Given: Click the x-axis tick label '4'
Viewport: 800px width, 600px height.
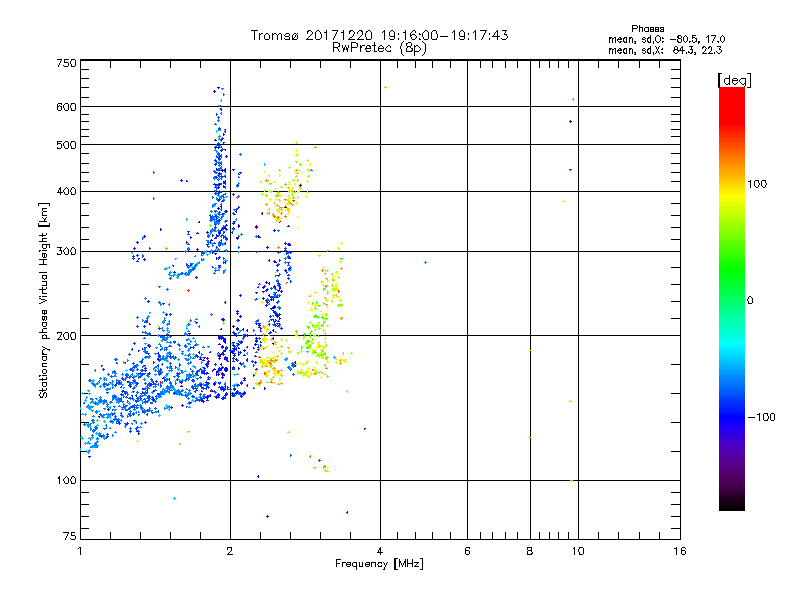Looking at the screenshot, I should 380,551.
